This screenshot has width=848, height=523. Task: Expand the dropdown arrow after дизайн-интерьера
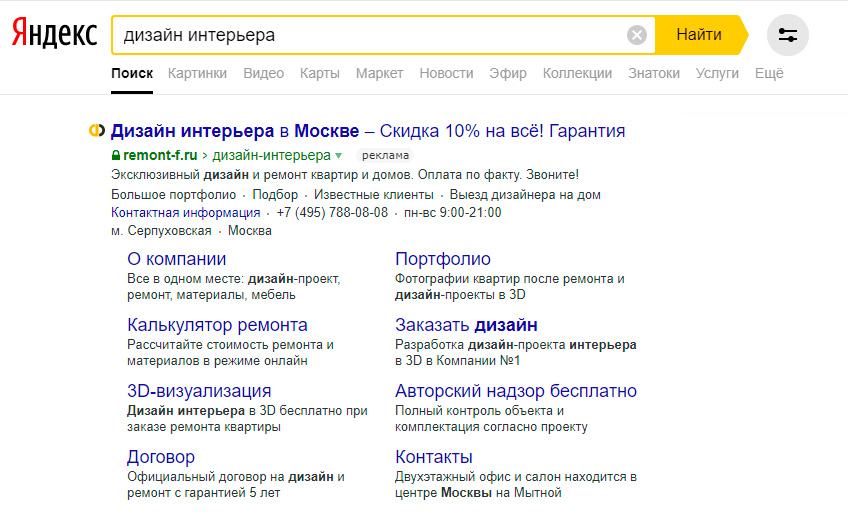tap(339, 156)
